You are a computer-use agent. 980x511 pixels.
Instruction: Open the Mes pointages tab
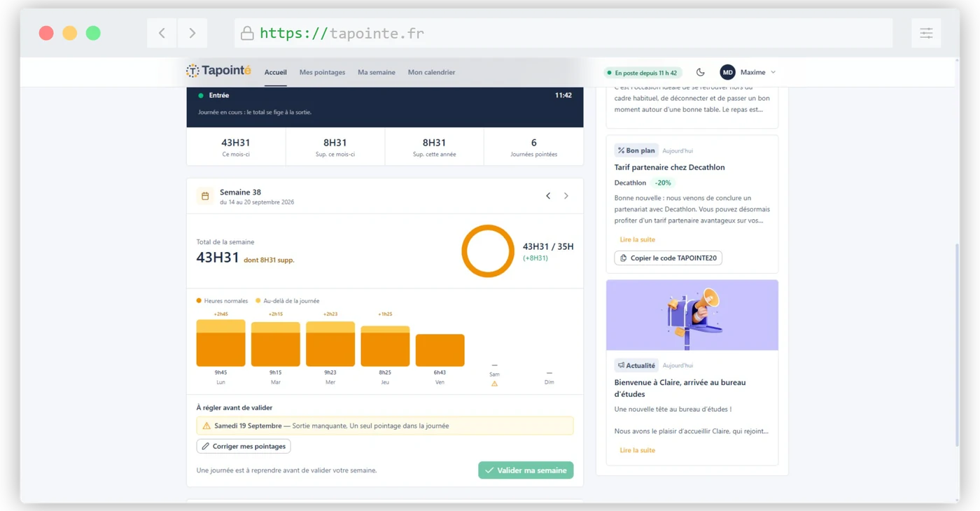coord(322,72)
